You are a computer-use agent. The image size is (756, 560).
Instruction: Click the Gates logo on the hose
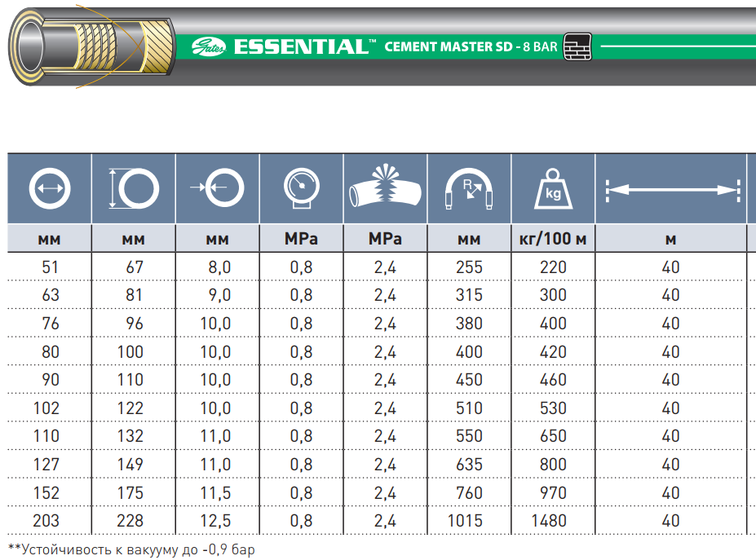tap(209, 46)
